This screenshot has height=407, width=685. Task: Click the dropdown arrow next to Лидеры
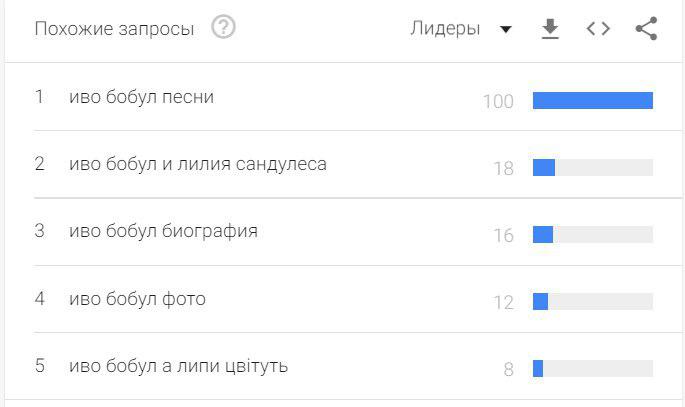click(506, 30)
